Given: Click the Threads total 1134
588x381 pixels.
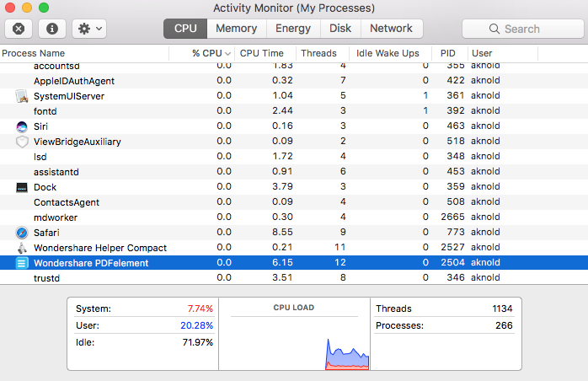Looking at the screenshot, I should coord(502,309).
